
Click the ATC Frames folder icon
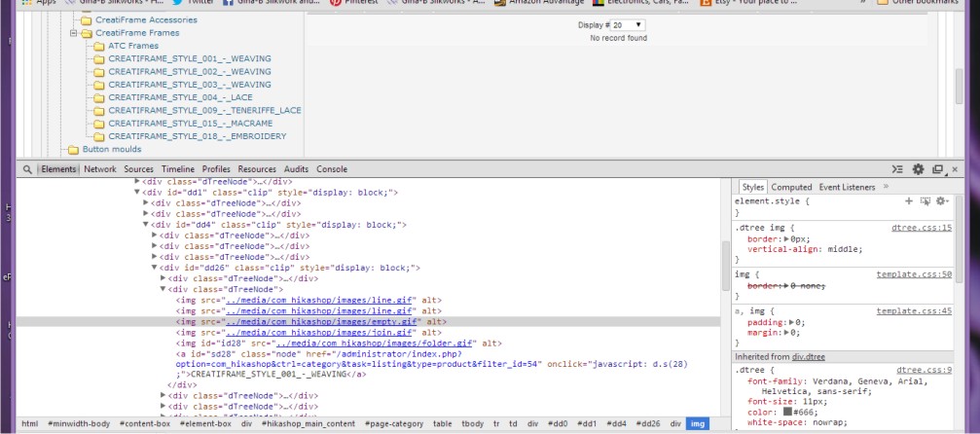pyautogui.click(x=98, y=47)
